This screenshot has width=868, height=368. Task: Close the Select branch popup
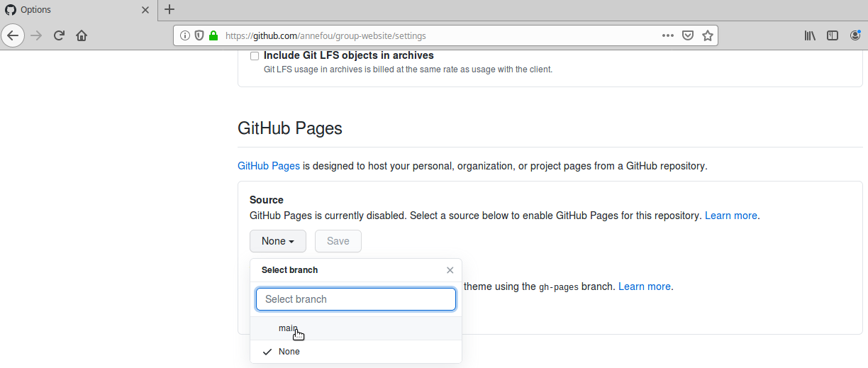pos(450,270)
